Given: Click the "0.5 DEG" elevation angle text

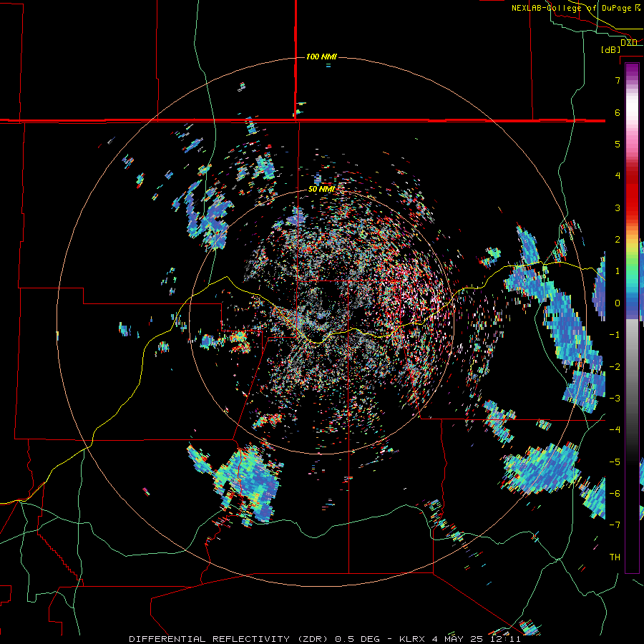Looking at the screenshot, I should (359, 639).
